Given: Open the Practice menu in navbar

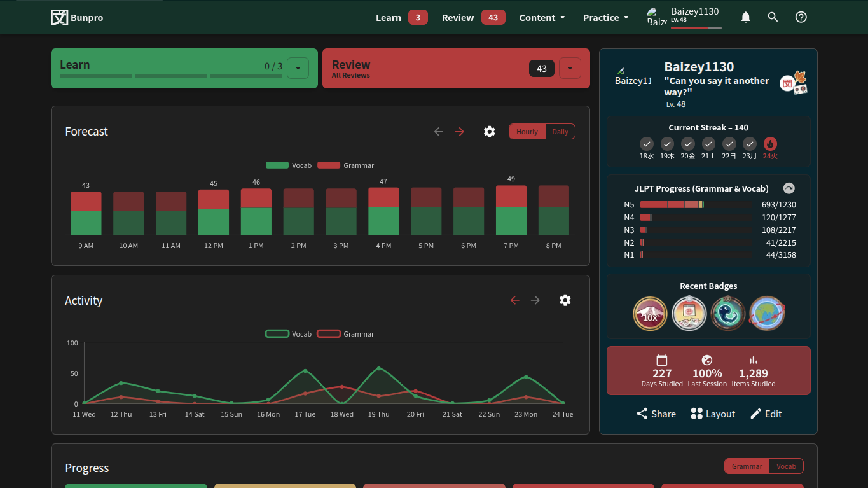Looking at the screenshot, I should pyautogui.click(x=605, y=18).
